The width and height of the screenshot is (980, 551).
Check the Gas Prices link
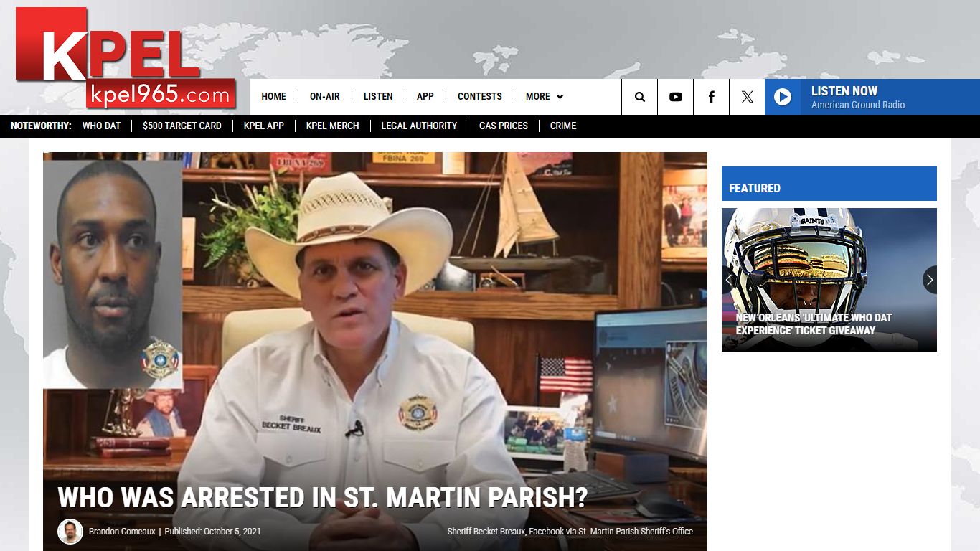pyautogui.click(x=504, y=126)
